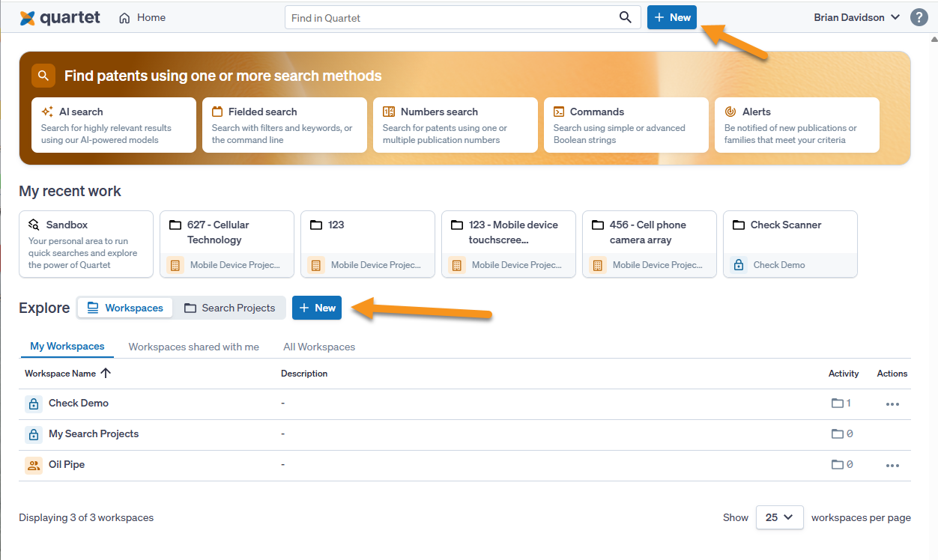Screen dimensions: 938x560
Task: Open Sandbox from recent work
Action: [86, 244]
